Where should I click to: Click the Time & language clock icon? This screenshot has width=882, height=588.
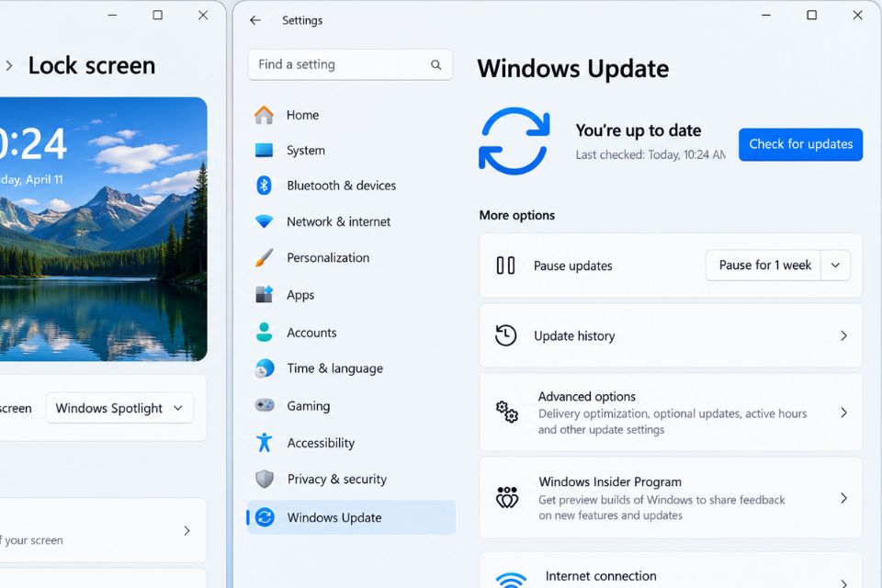point(264,368)
